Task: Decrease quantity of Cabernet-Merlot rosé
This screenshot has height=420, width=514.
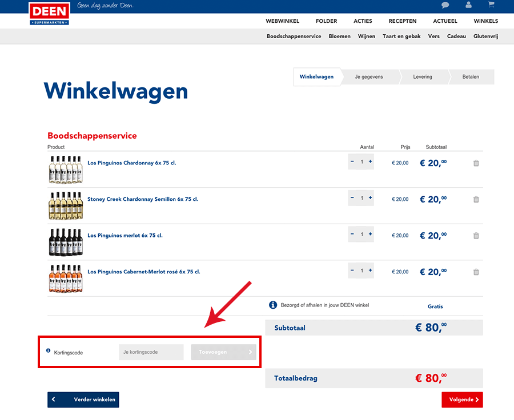Action: click(x=352, y=270)
